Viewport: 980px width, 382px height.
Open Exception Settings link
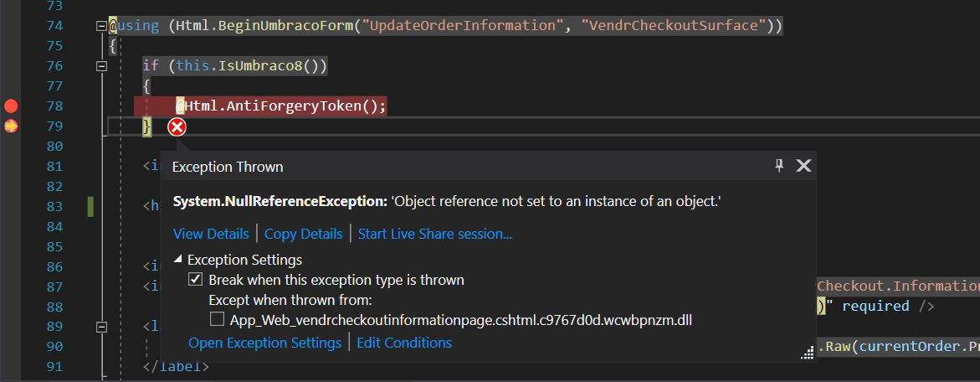click(265, 343)
